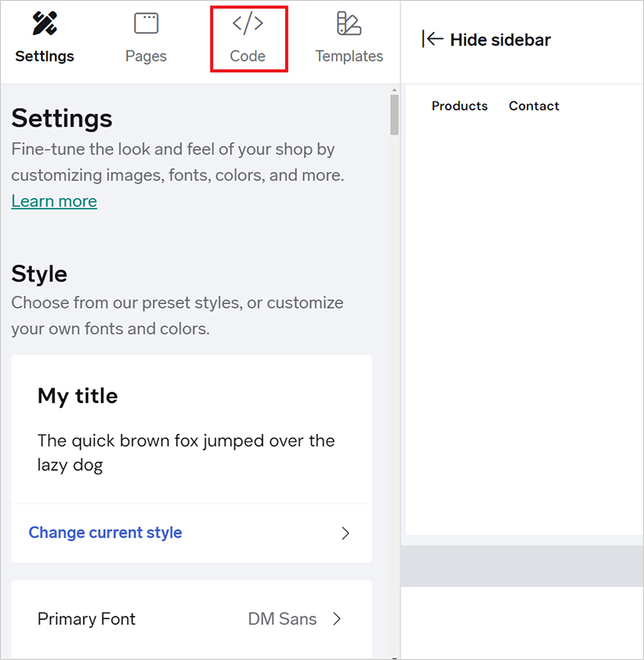Open the Products navigation link
The width and height of the screenshot is (644, 660).
point(460,106)
